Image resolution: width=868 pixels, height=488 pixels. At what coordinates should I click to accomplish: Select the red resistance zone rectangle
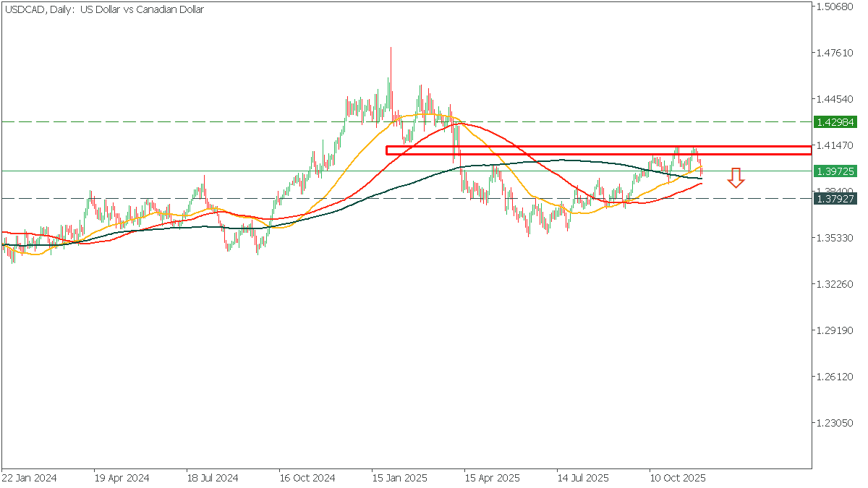tap(597, 150)
